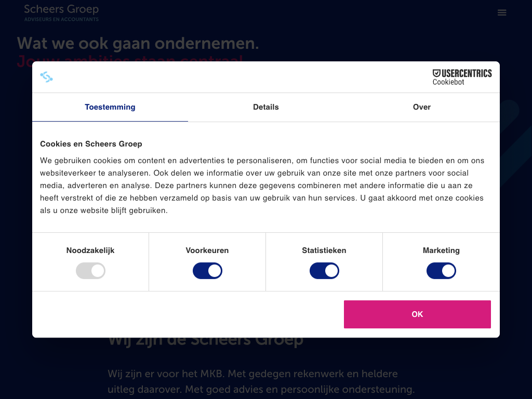
Task: Switch to the Toestemming tab
Action: (110, 107)
